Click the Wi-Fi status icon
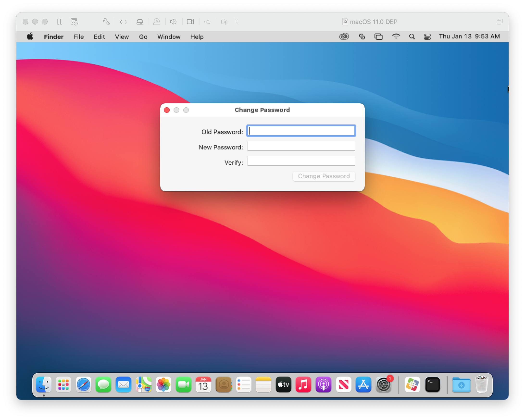 coord(396,37)
